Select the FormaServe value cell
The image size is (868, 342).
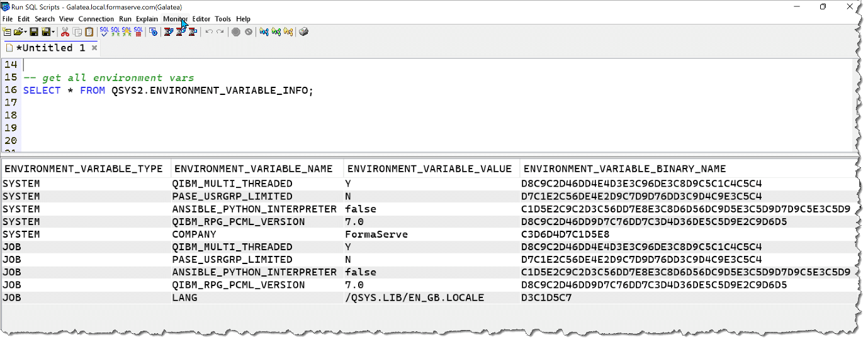point(376,234)
